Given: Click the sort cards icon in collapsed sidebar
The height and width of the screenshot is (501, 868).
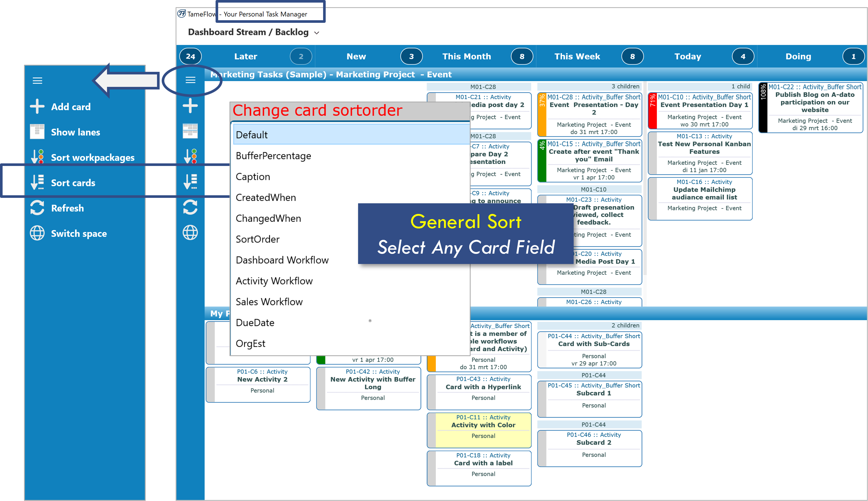Looking at the screenshot, I should tap(190, 182).
